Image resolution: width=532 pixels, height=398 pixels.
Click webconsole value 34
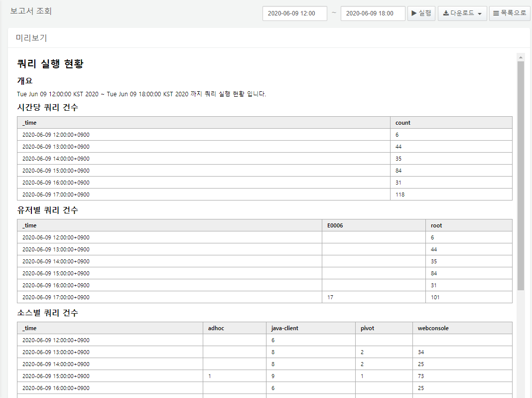coord(421,352)
